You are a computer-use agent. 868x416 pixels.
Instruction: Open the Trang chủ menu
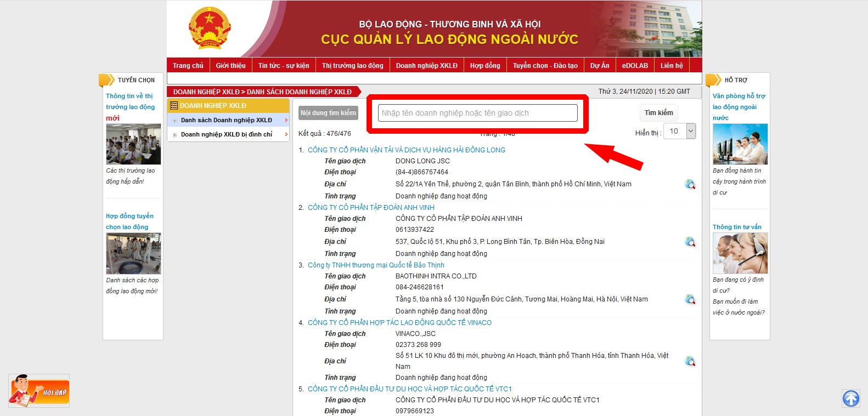tap(188, 65)
